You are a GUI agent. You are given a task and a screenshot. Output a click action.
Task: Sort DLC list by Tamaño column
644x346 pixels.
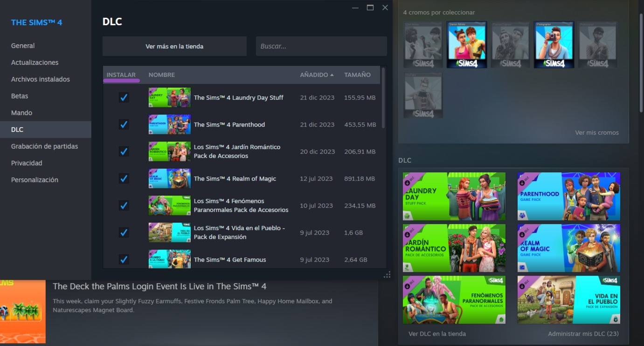point(357,75)
